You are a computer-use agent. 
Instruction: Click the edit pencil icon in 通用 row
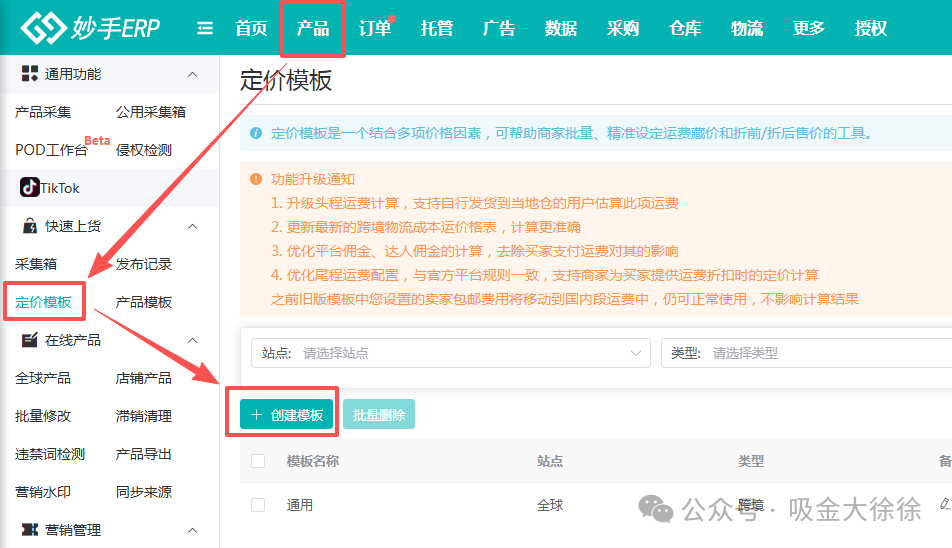click(x=945, y=503)
